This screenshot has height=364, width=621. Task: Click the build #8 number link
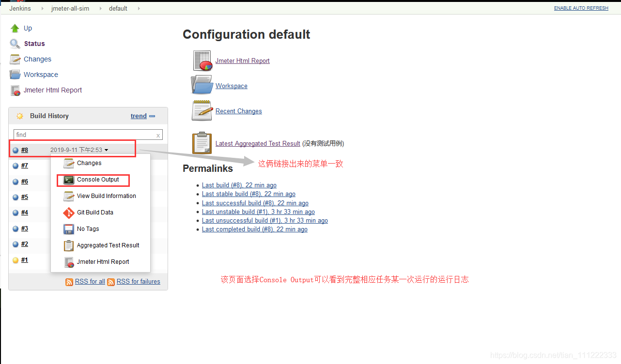point(25,150)
